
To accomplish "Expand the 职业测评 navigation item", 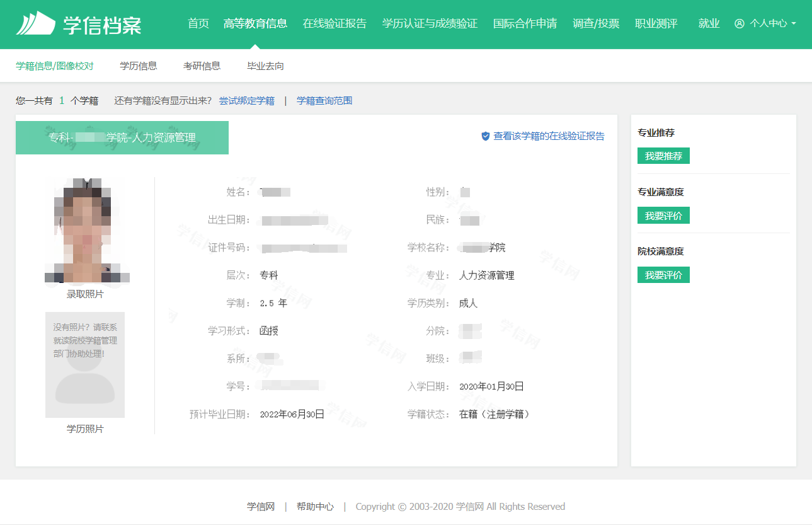I will click(656, 23).
